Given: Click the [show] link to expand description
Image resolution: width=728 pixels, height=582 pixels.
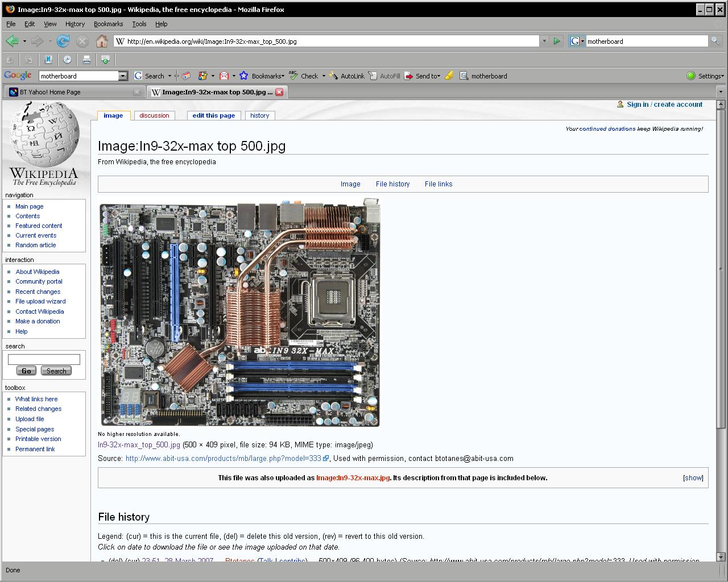Looking at the screenshot, I should coord(693,478).
